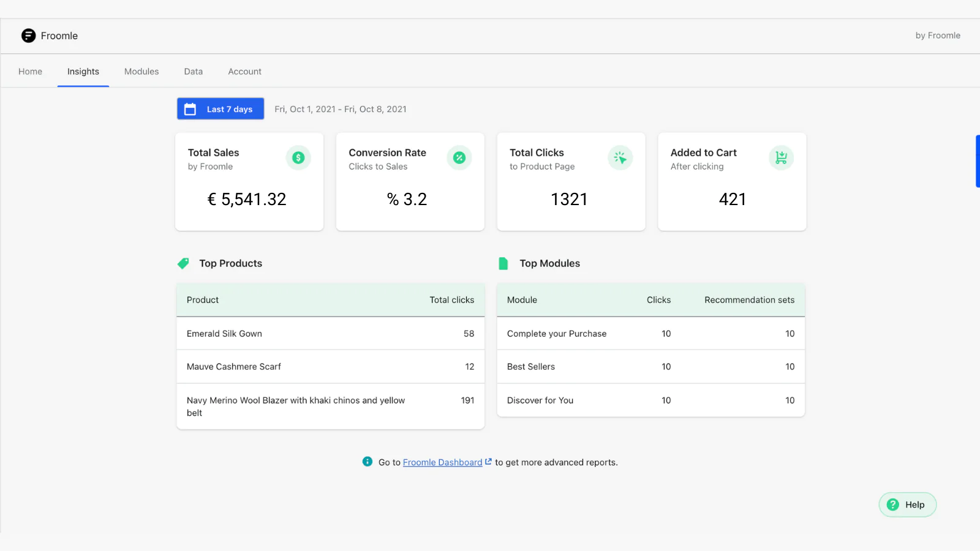Screen dimensions: 980x551
Task: Click the 191 clicks value
Action: [x=468, y=400]
